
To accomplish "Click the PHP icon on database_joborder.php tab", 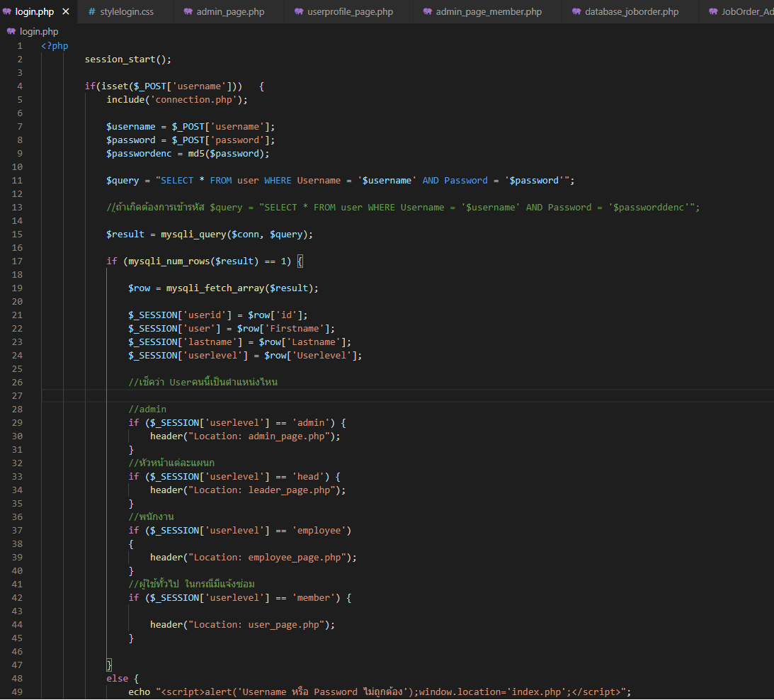I will point(576,11).
